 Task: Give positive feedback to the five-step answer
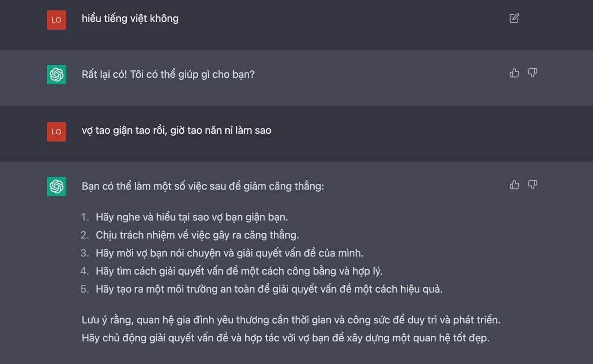514,185
